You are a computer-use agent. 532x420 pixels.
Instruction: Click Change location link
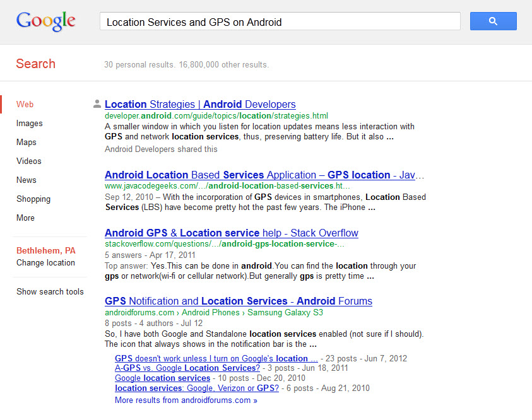[x=45, y=263]
